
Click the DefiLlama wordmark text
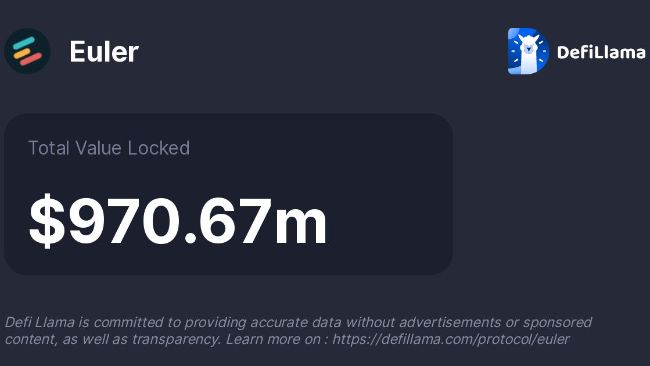pyautogui.click(x=601, y=52)
